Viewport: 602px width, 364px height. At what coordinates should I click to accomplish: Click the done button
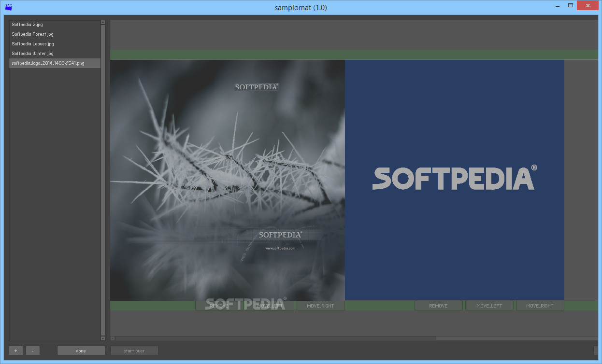[81, 350]
